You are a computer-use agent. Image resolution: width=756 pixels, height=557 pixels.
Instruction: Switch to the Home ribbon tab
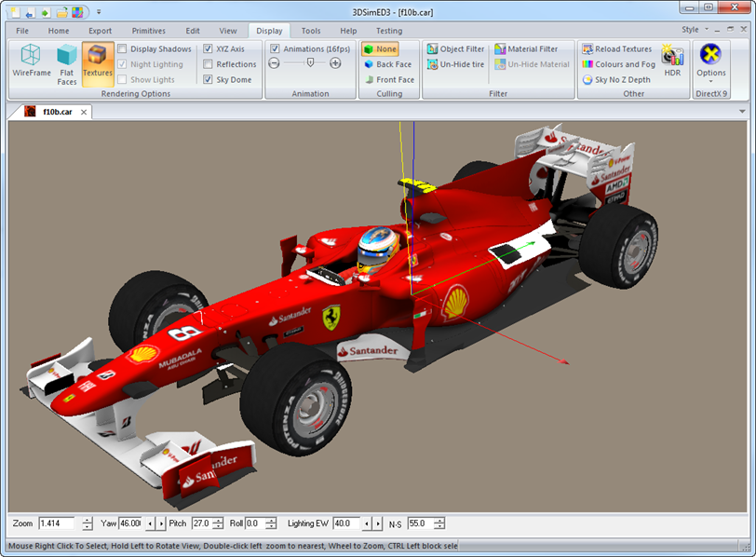(59, 31)
